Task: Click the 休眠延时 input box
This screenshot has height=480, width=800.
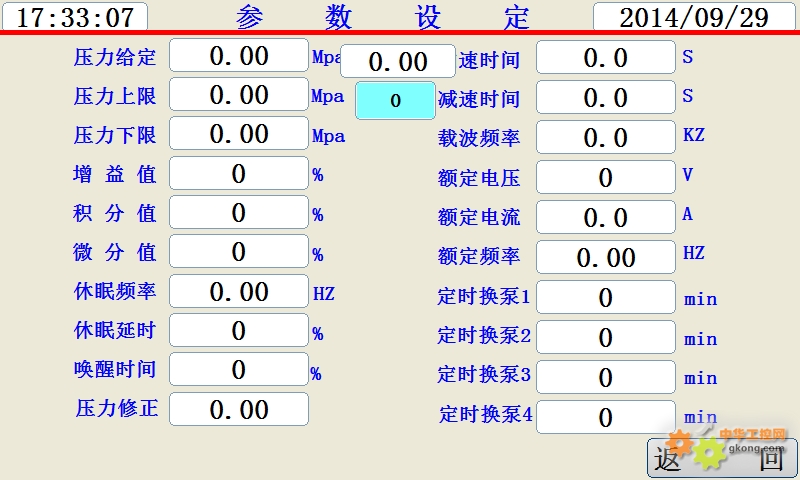Action: coord(239,330)
